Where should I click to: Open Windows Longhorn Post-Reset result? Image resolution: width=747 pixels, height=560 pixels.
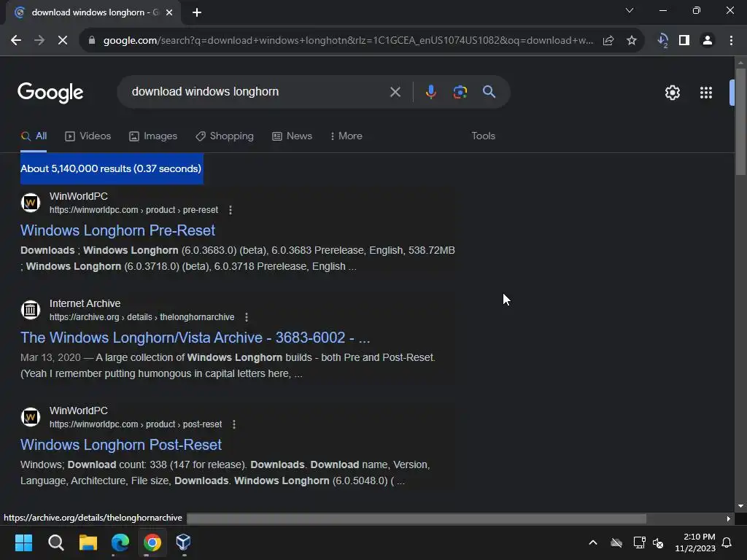click(121, 445)
